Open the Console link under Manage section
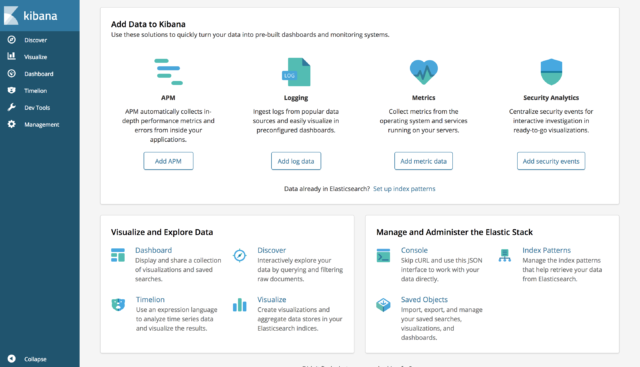This screenshot has width=640, height=367. click(414, 250)
